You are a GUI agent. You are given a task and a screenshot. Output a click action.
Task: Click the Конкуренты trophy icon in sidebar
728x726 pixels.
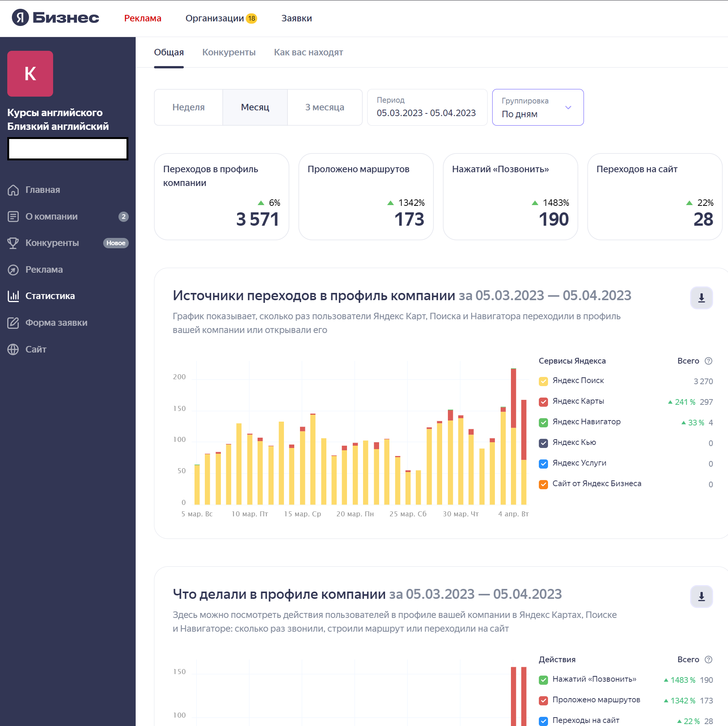(13, 243)
